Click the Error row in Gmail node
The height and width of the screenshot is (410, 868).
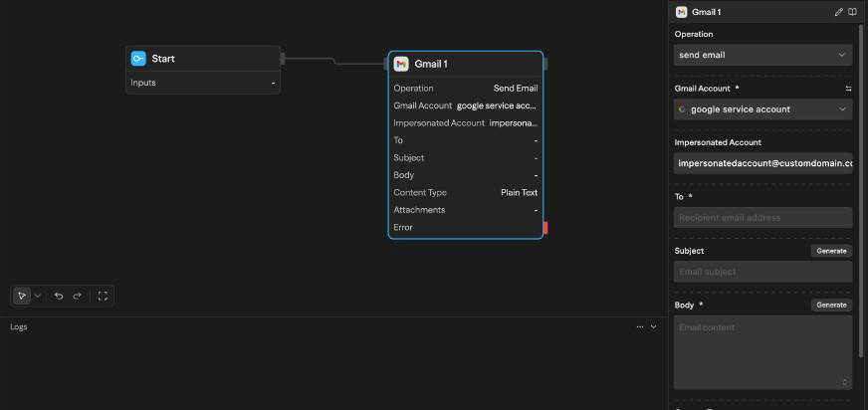pyautogui.click(x=466, y=228)
